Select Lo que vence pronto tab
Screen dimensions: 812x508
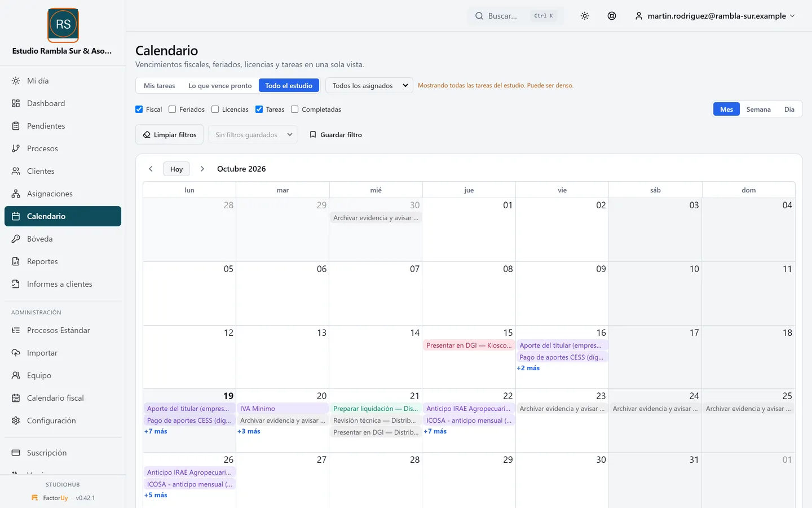pos(220,86)
